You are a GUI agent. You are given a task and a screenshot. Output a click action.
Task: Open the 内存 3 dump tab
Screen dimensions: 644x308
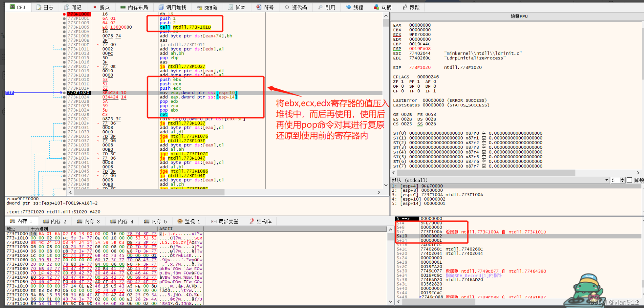(x=88, y=221)
